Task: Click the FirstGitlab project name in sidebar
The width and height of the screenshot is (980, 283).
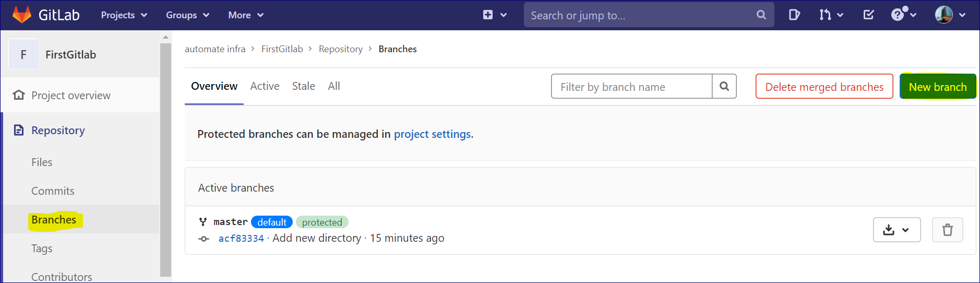Action: click(x=70, y=54)
